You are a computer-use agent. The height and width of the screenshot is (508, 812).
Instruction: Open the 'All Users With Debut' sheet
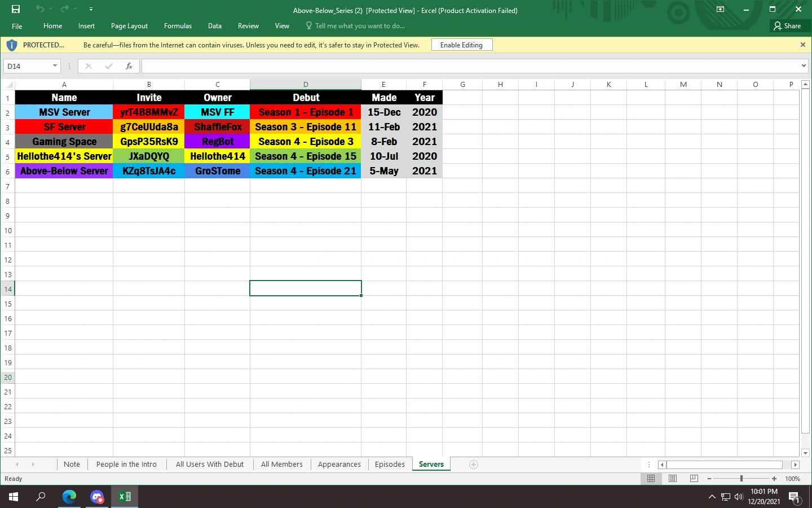point(210,465)
